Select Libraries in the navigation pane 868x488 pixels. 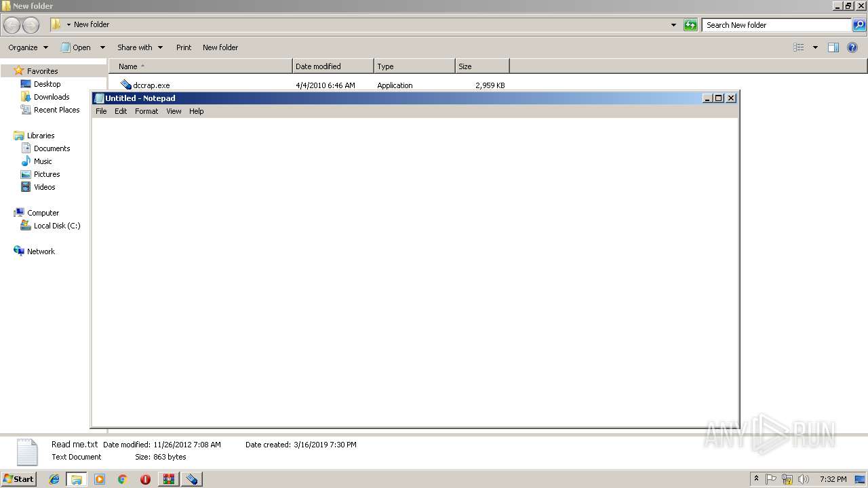coord(41,136)
